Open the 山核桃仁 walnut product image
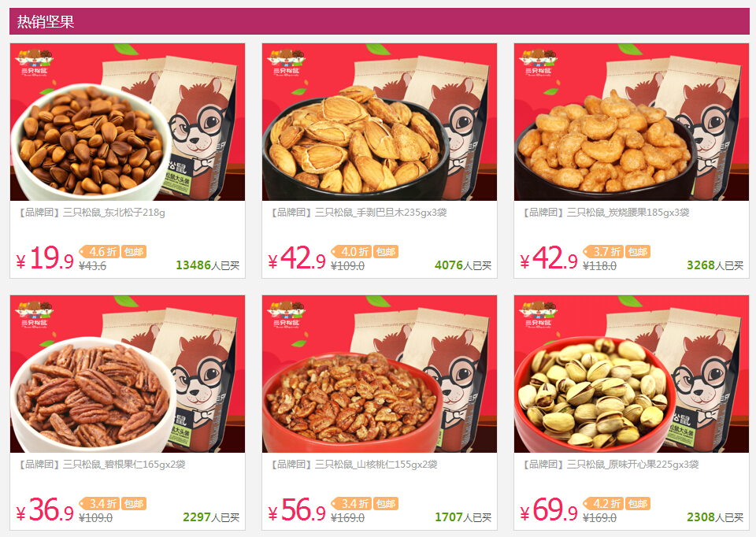The height and width of the screenshot is (537, 756). click(x=380, y=374)
